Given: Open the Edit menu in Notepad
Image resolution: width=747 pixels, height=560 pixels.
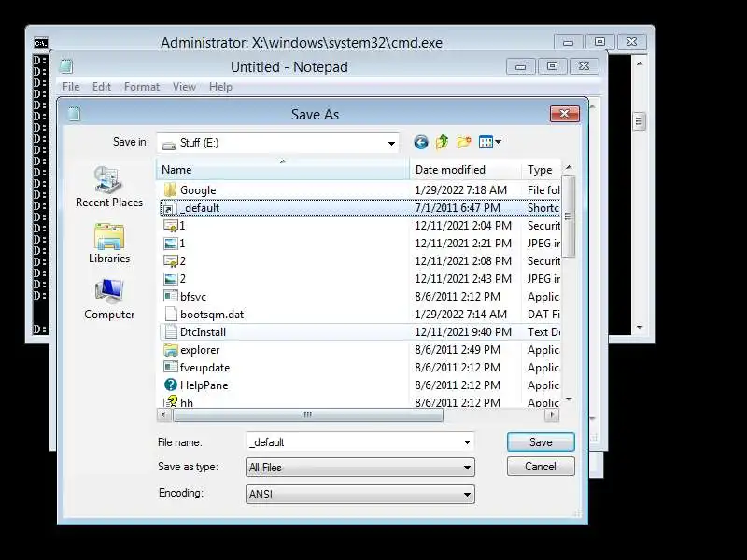Looking at the screenshot, I should 102,87.
